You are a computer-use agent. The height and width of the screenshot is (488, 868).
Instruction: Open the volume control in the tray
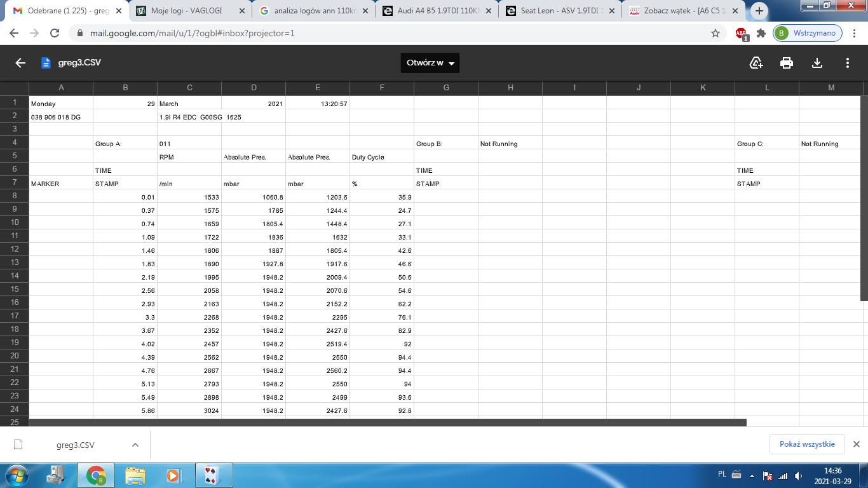(x=799, y=475)
